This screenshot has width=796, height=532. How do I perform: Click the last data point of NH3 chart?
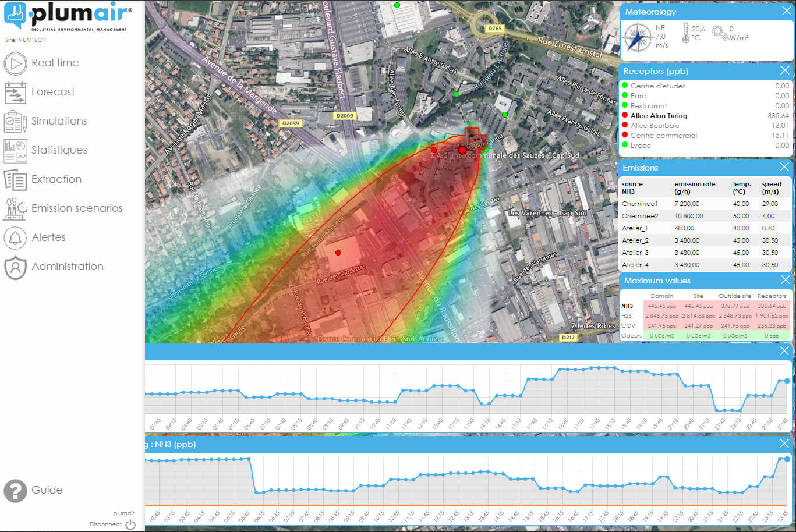point(787,459)
